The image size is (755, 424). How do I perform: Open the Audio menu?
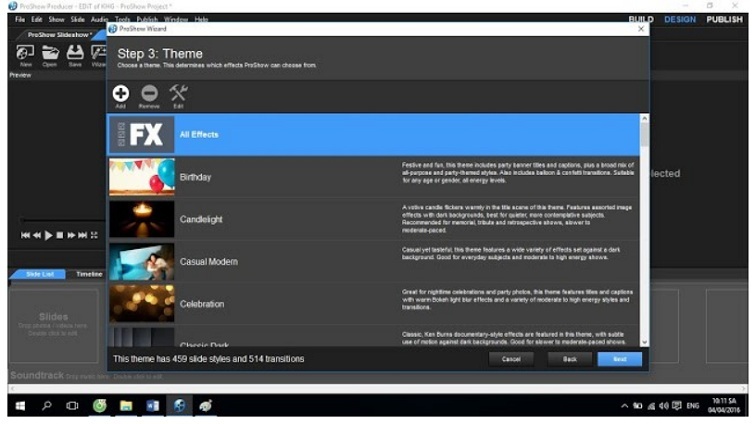point(99,20)
